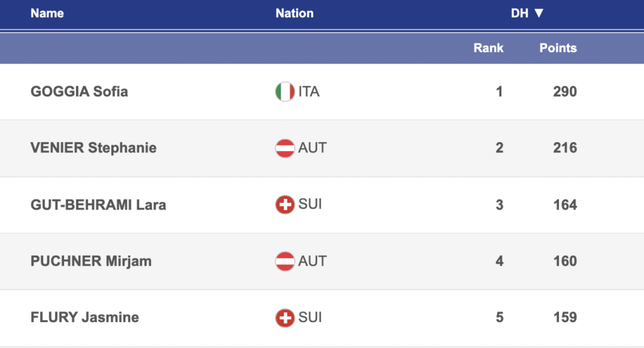This screenshot has height=348, width=644.
Task: Open GOGGIA Sofia athlete link
Action: click(79, 92)
